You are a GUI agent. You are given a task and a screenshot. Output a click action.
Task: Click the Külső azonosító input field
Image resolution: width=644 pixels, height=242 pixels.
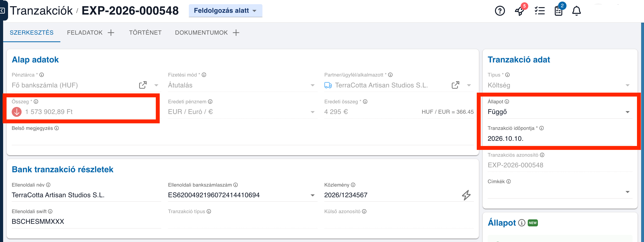click(399, 222)
